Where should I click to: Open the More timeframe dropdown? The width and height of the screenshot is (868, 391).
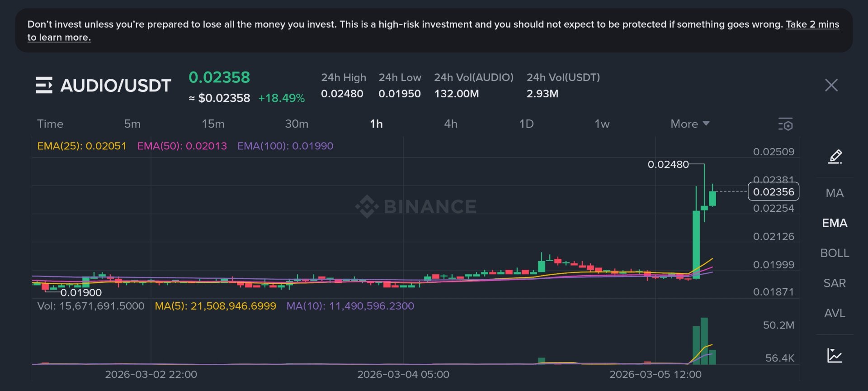689,124
